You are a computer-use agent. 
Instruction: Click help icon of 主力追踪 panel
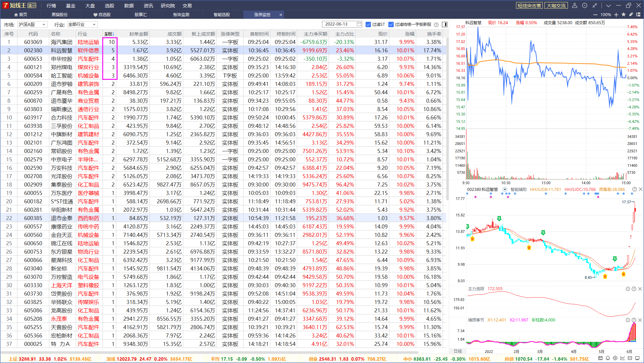[634, 289]
